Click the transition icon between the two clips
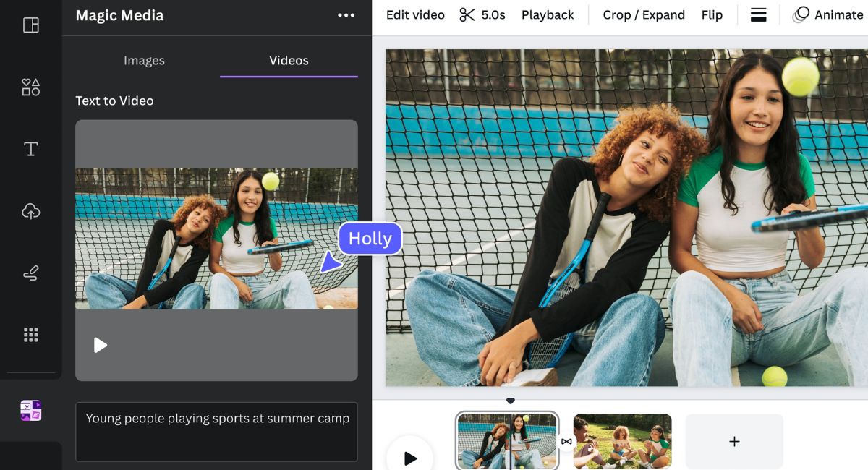868x470 pixels. (566, 441)
